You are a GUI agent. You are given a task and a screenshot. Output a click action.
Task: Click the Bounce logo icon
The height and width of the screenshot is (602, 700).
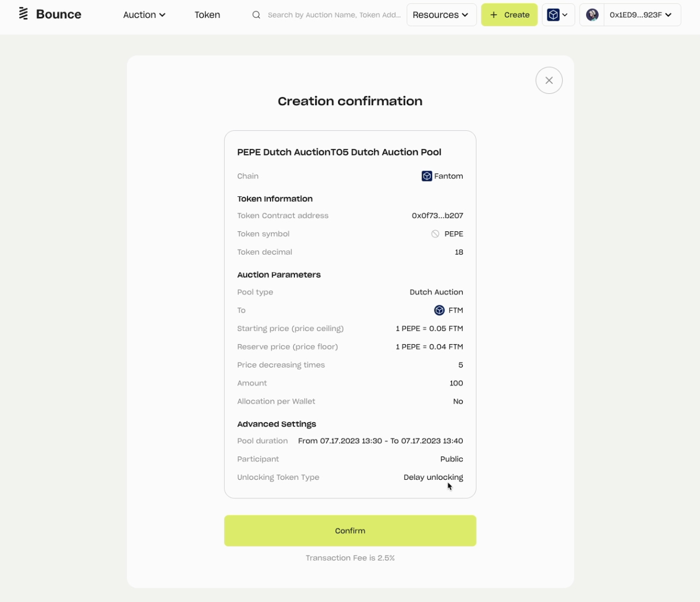pos(23,14)
